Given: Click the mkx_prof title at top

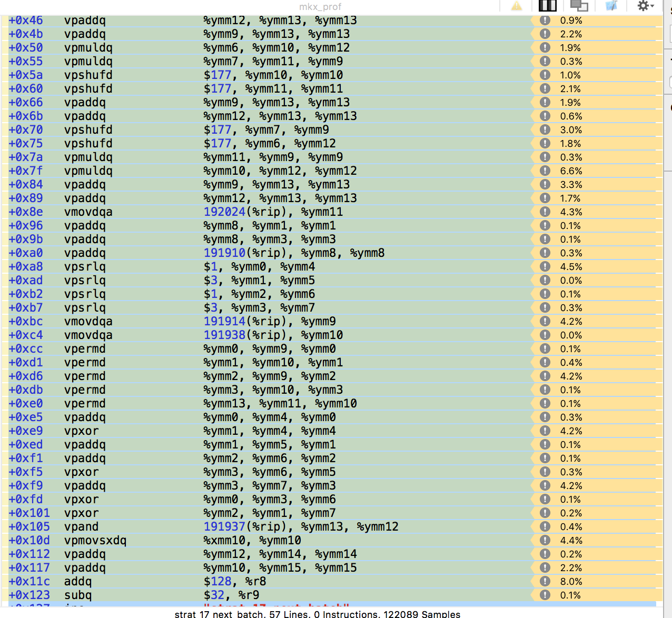Looking at the screenshot, I should tap(320, 7).
